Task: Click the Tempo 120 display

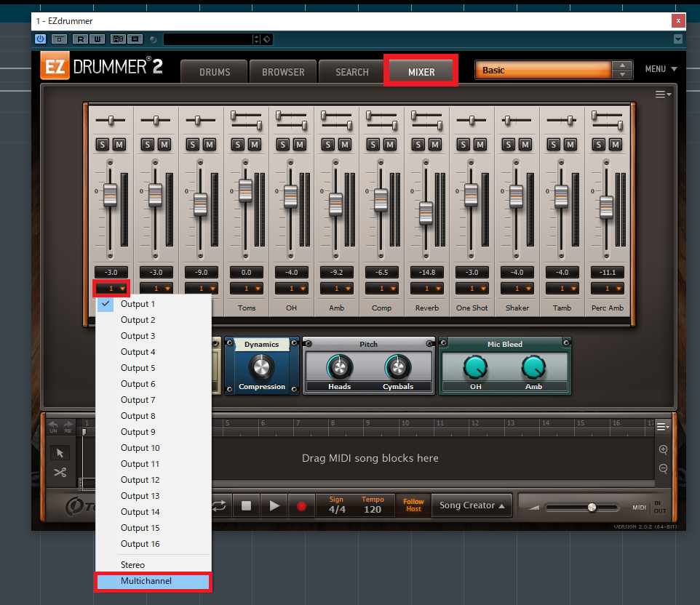Action: point(373,505)
